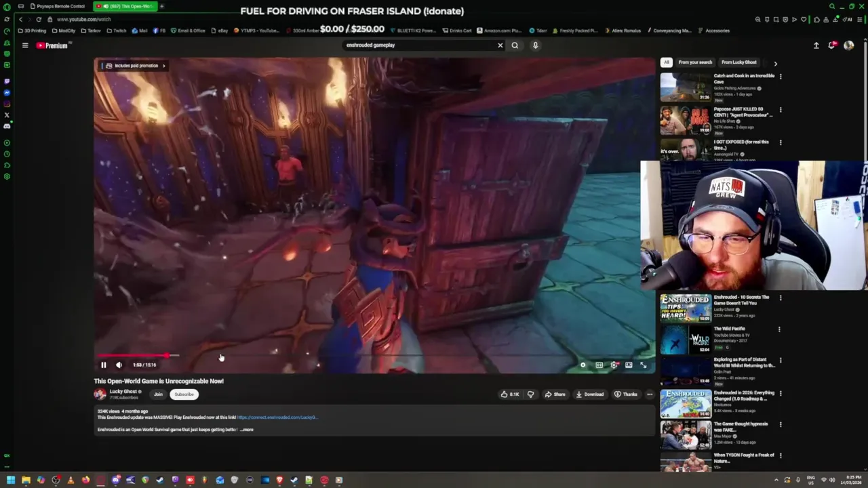Open the YouTube create upload icon

tap(816, 45)
